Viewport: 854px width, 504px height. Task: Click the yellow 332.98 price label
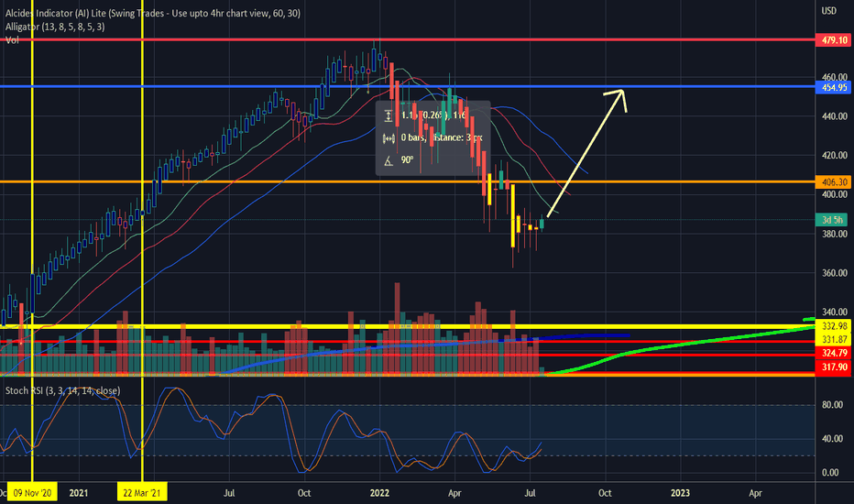[833, 326]
